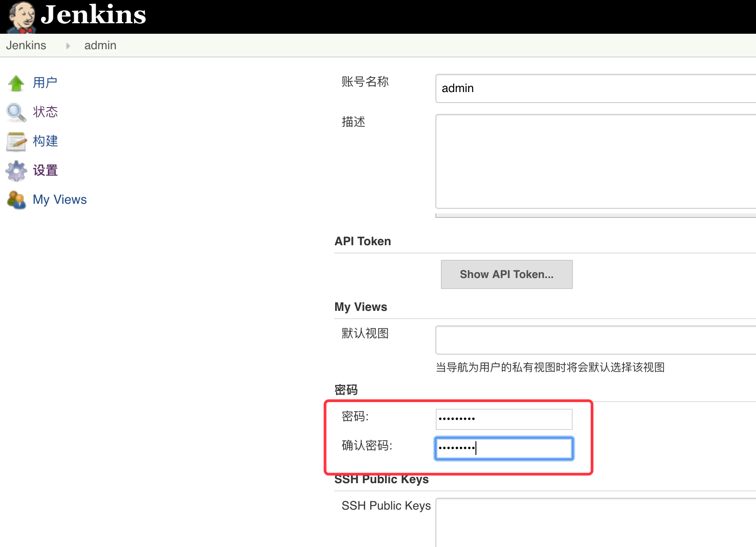Focus the 默认视图 input field
756x547 pixels.
tap(596, 340)
